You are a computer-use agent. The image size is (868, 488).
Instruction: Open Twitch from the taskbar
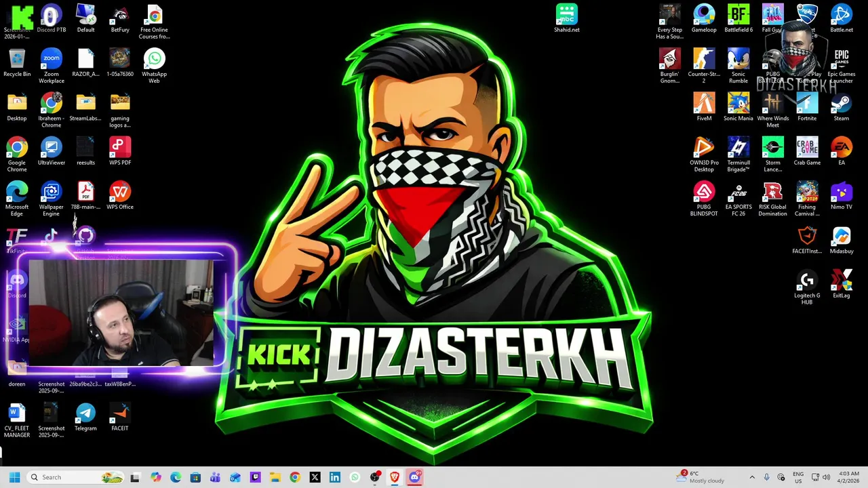coord(255,477)
